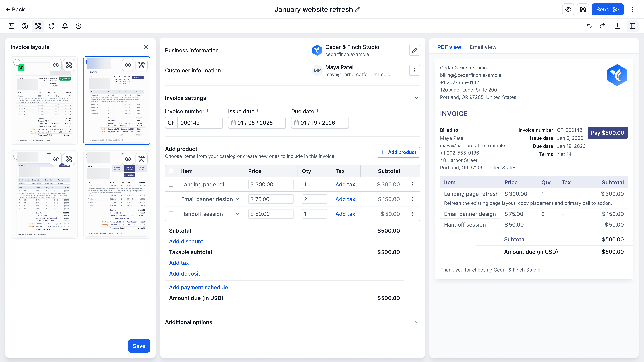Open customer information options menu
This screenshot has height=362, width=644.
(x=414, y=70)
